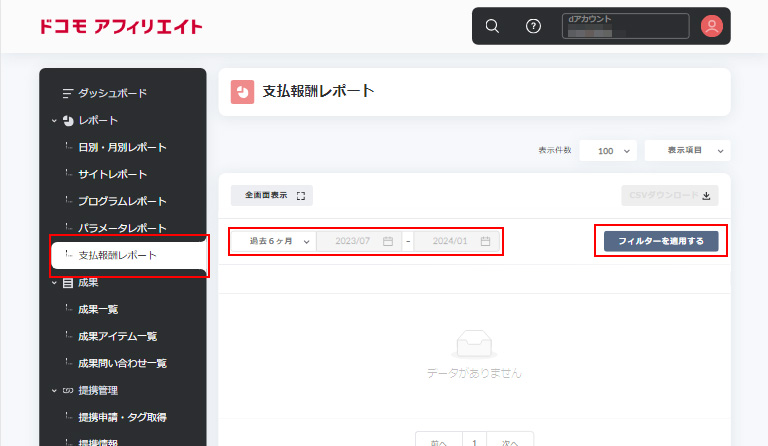Image resolution: width=768 pixels, height=446 pixels.
Task: Click the docomo Affiliate logo
Action: (x=120, y=26)
